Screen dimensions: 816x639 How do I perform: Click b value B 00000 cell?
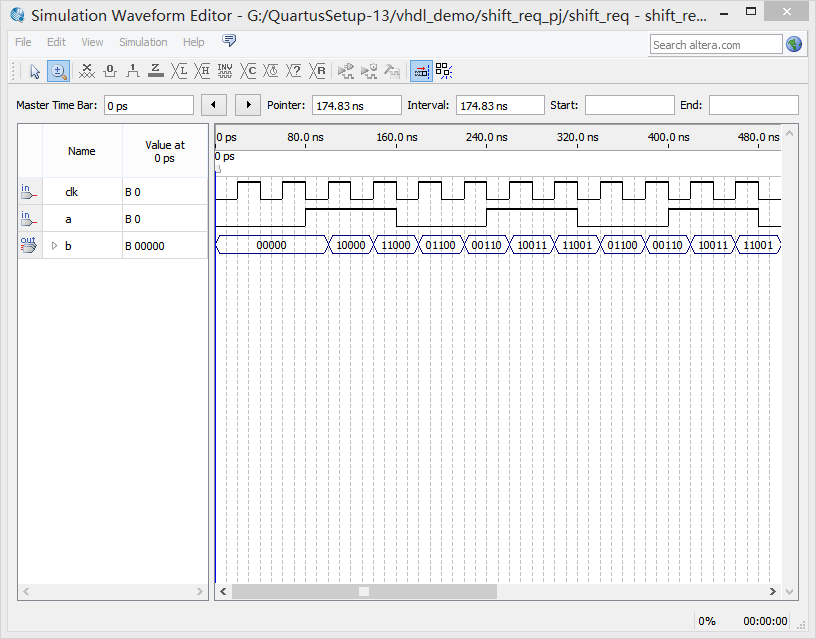tap(165, 246)
